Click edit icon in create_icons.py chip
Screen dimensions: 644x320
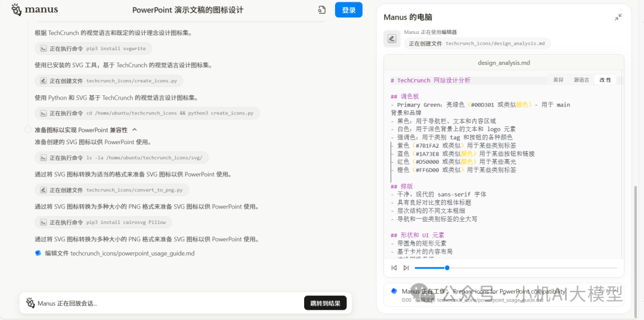43,81
